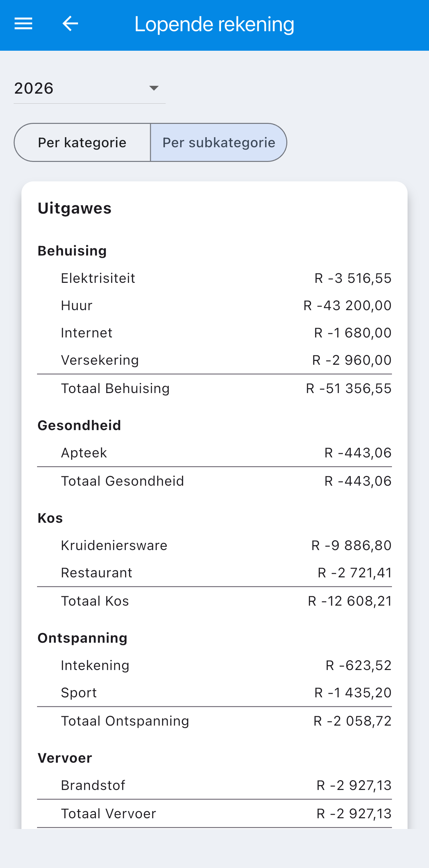Open the Apteek subcategory row
The height and width of the screenshot is (868, 429).
(x=214, y=453)
